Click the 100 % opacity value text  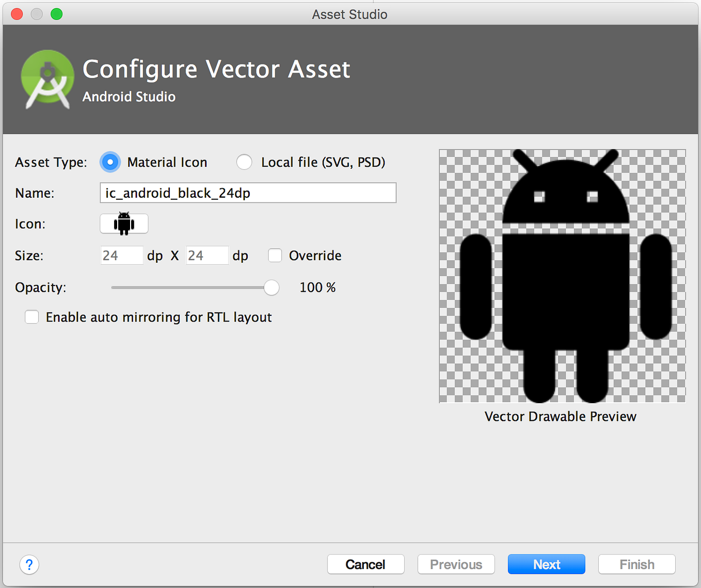pos(317,287)
